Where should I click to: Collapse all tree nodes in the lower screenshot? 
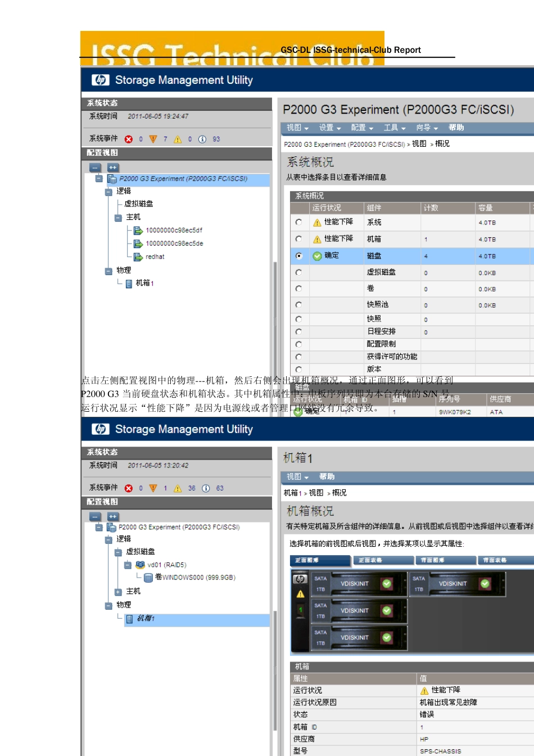pos(95,516)
